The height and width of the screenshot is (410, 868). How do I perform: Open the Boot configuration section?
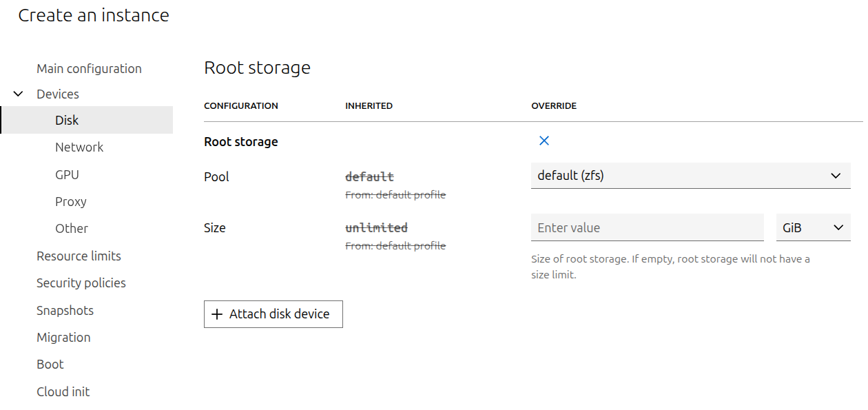(x=50, y=365)
